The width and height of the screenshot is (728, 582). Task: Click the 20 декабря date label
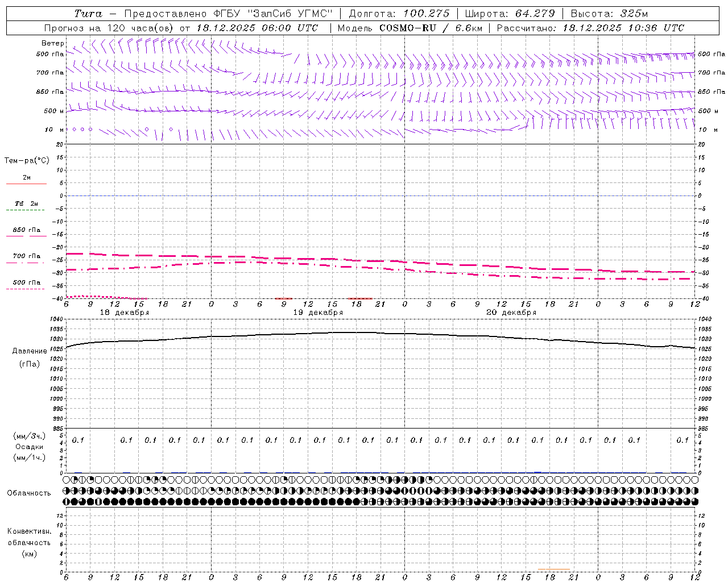511,313
